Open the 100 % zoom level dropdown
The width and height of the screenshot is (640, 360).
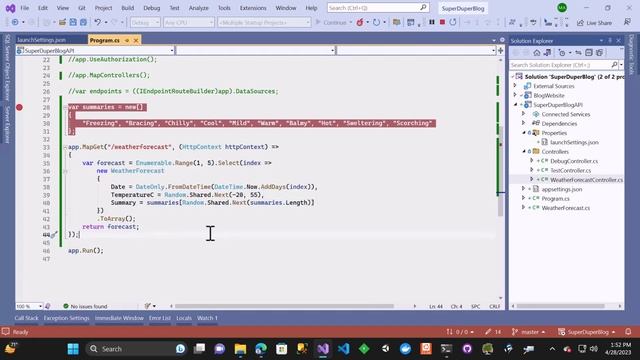click(29, 306)
